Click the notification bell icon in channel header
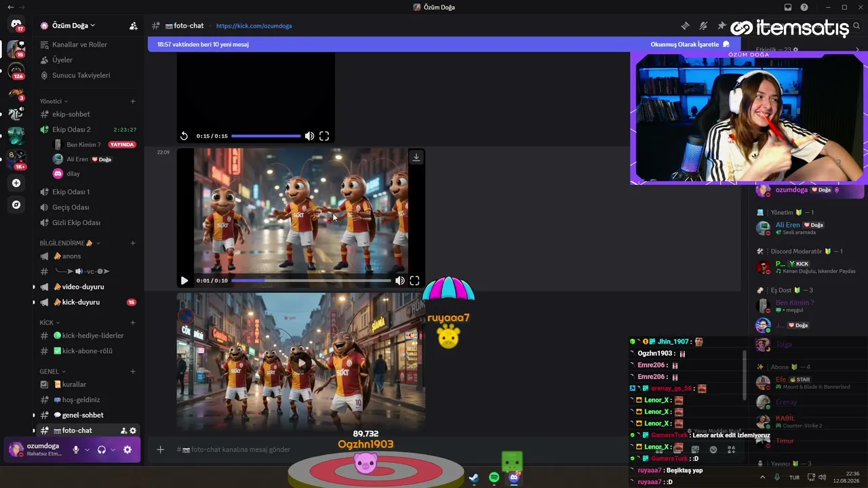 pyautogui.click(x=703, y=26)
